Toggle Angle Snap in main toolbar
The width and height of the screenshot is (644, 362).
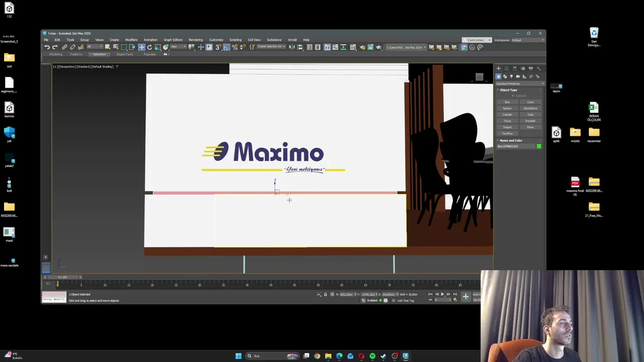pyautogui.click(x=226, y=47)
